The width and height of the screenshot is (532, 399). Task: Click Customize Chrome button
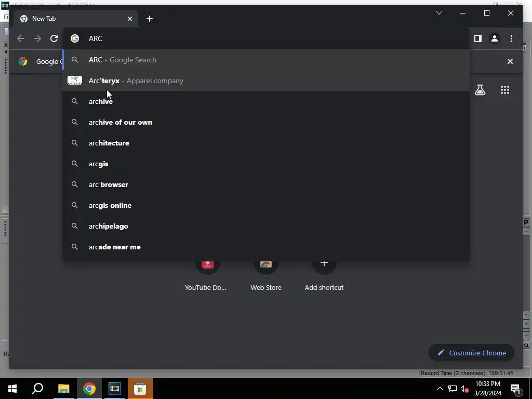click(x=471, y=353)
